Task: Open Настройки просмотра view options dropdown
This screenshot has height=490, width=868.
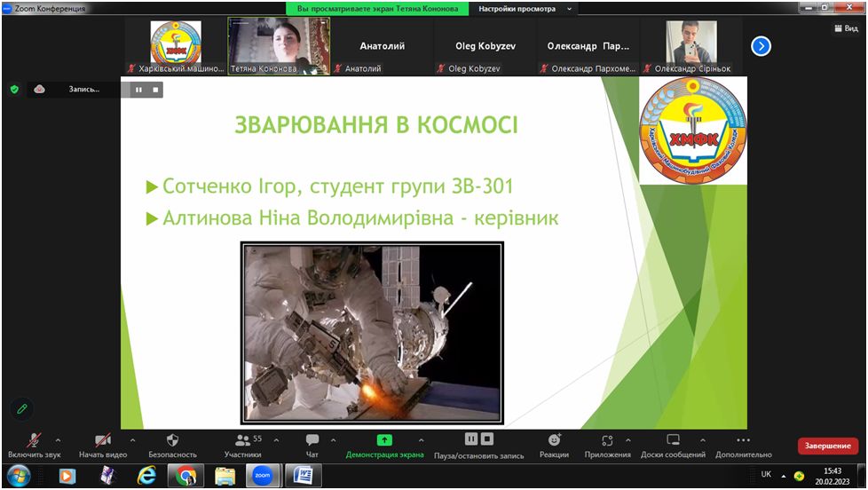Action: (x=524, y=9)
